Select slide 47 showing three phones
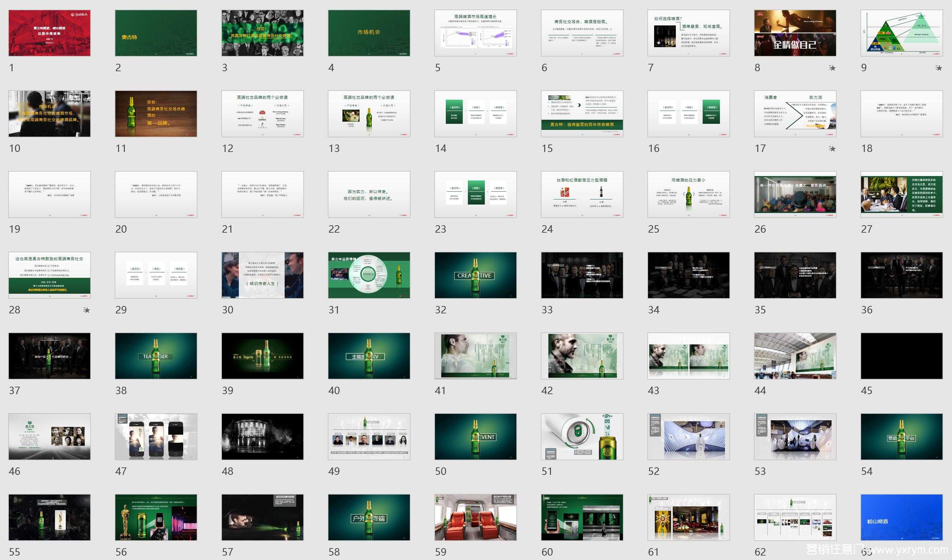Screen dimensions: 952x560 156,437
